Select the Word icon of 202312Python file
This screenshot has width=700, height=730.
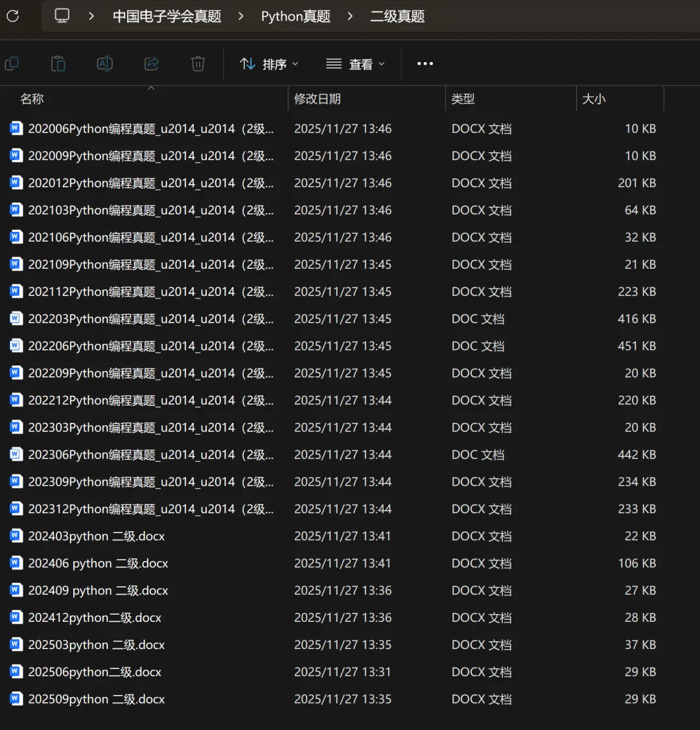pyautogui.click(x=16, y=508)
